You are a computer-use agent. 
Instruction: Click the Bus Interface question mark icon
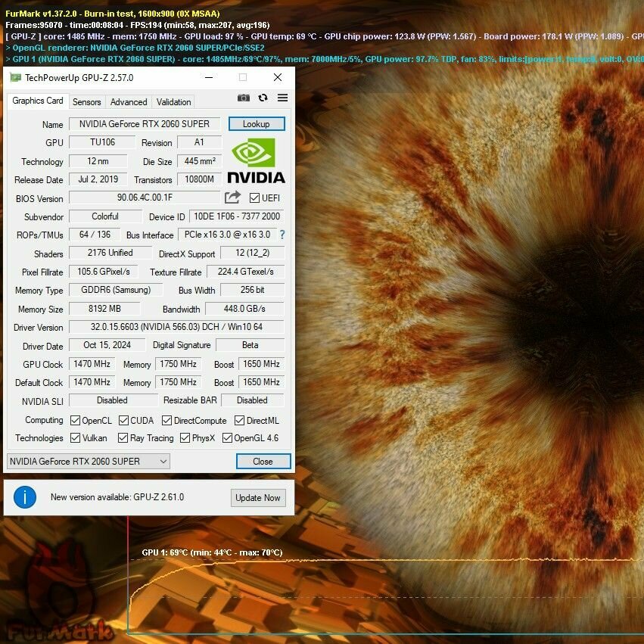pos(282,235)
